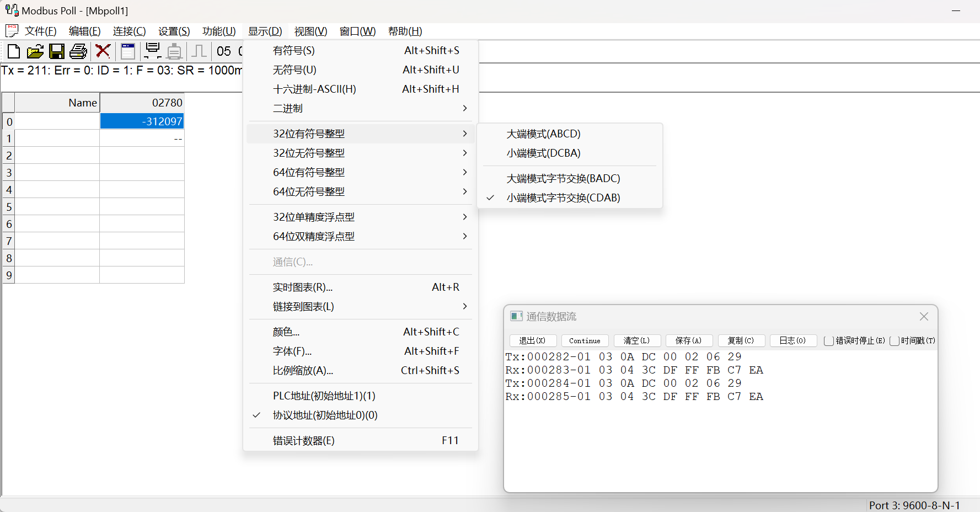Click the grayed Disconnect toolbar icon

point(174,51)
